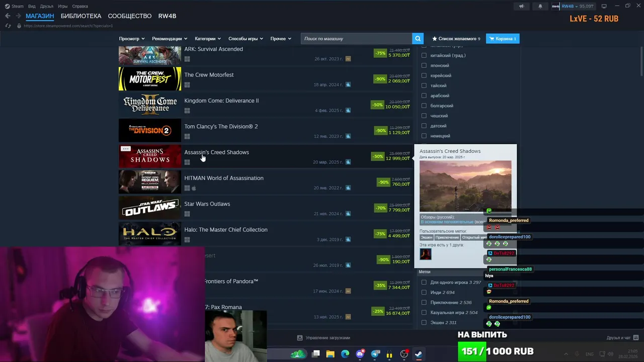Image resolution: width=644 pixels, height=362 pixels.
Task: Check the японский language checkbox
Action: 424,65
